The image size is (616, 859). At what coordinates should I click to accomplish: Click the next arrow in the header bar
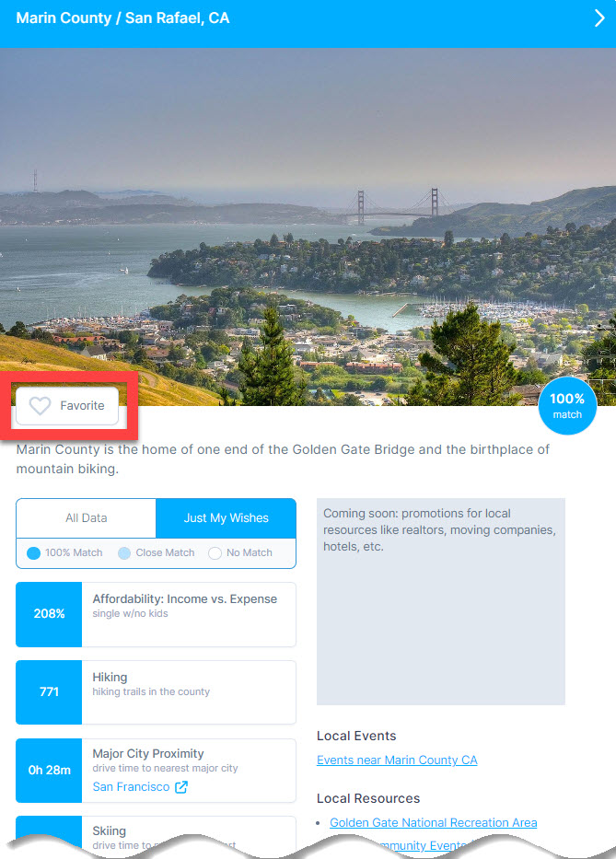coord(599,18)
